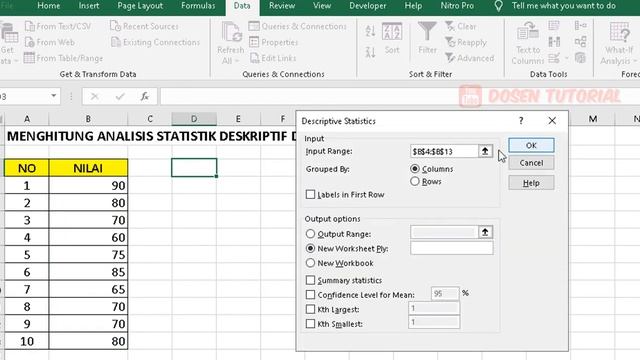
Task: Click the New Worksheet Ply text box
Action: (x=451, y=248)
